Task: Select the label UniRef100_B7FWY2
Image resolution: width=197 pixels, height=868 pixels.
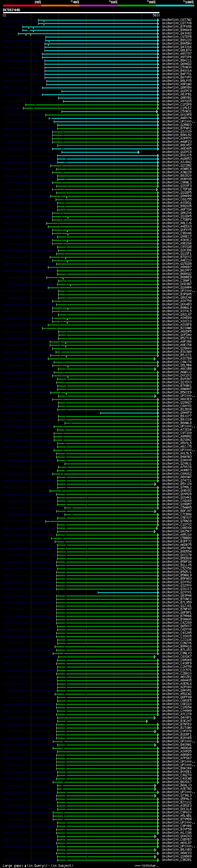Action: (176, 128)
